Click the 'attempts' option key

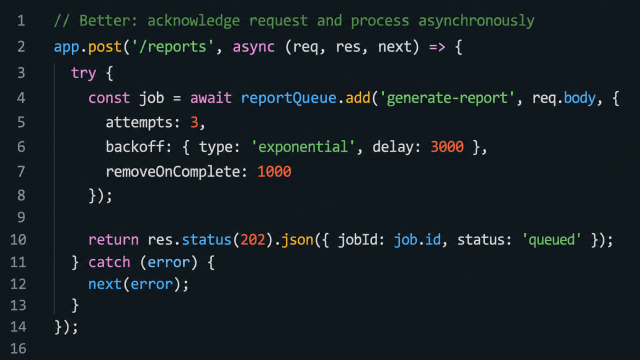(x=139, y=122)
